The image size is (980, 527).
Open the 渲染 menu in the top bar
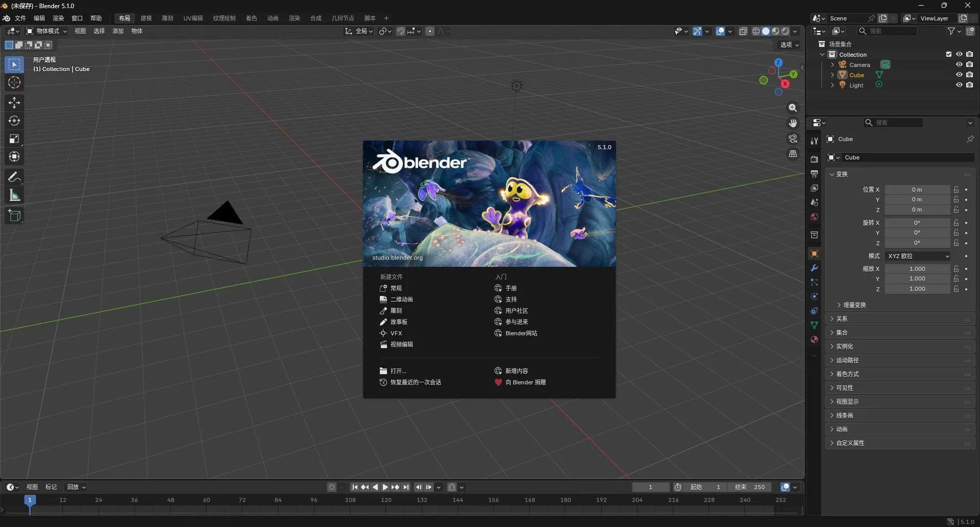click(x=58, y=18)
